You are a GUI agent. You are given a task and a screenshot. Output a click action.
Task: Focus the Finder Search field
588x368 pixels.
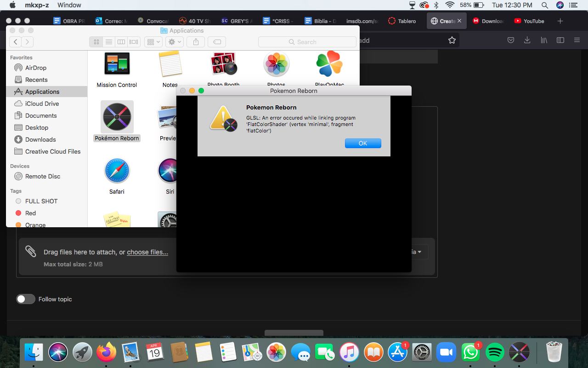[x=307, y=42]
